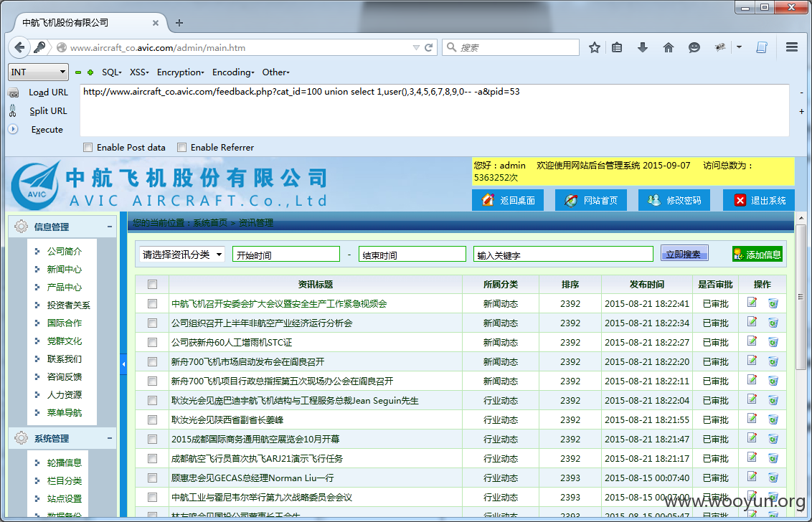The width and height of the screenshot is (812, 522).
Task: Open the Other dropdown menu
Action: [275, 72]
